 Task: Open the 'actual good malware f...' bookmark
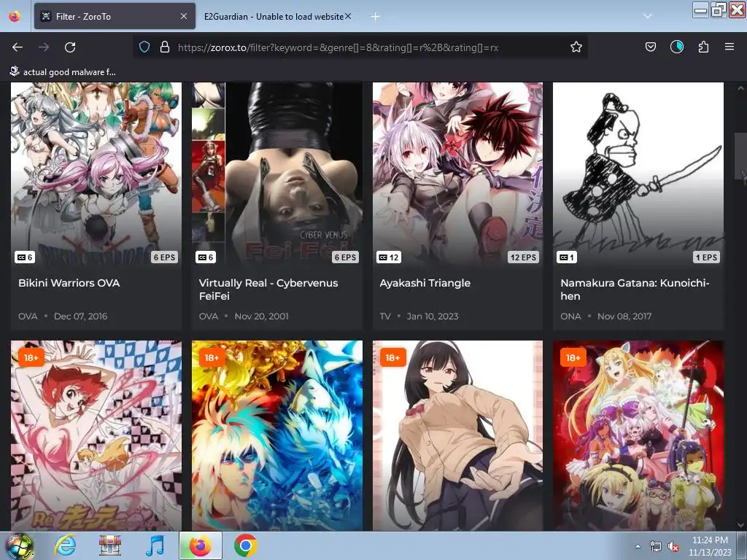point(63,72)
